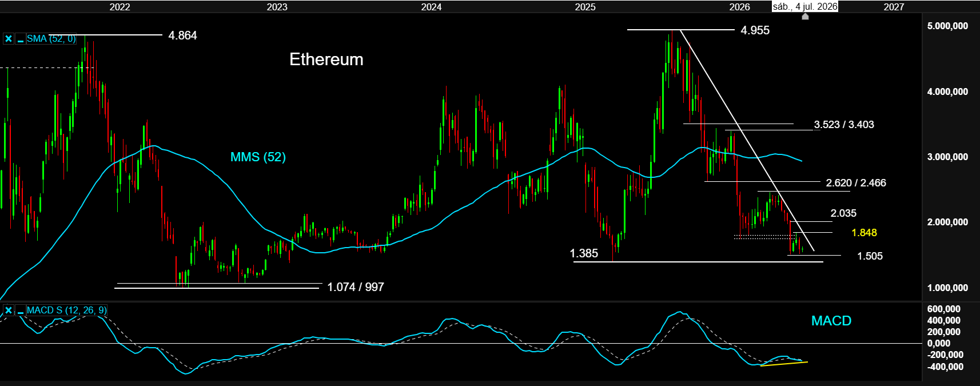Click the 2022 year label on time axis
The image size is (980, 386).
tap(119, 7)
